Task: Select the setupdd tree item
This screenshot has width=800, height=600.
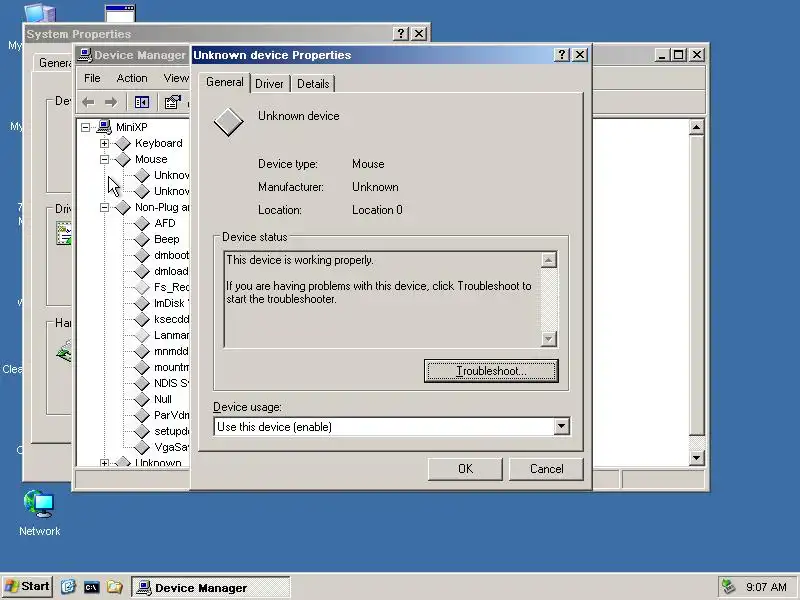Action: (x=171, y=431)
